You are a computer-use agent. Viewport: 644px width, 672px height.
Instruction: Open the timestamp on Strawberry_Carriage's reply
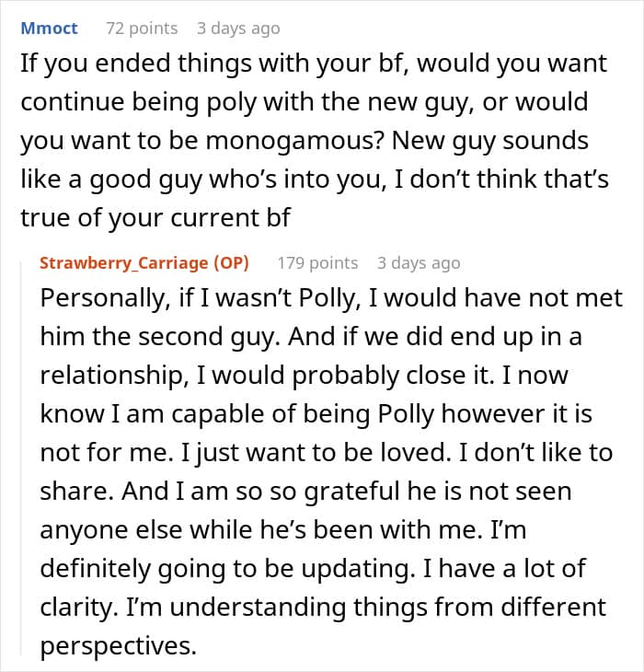(x=419, y=262)
